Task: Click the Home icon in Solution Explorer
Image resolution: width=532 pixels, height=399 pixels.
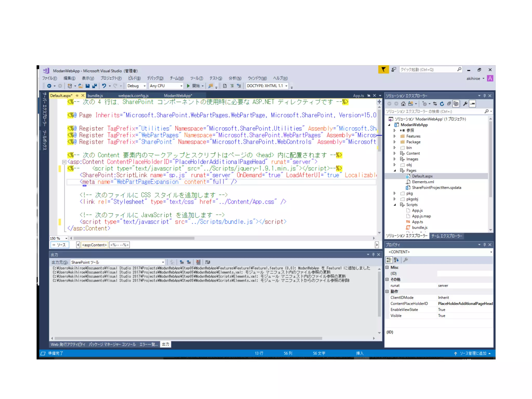Action: 403,104
